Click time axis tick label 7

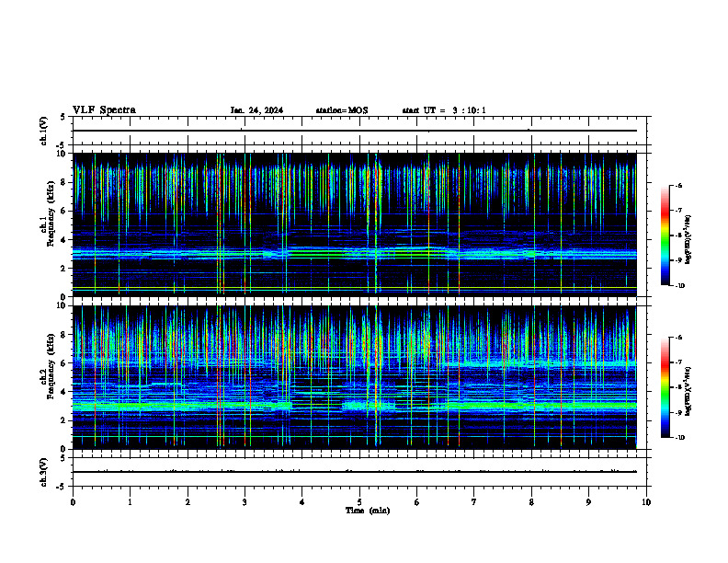pos(474,502)
